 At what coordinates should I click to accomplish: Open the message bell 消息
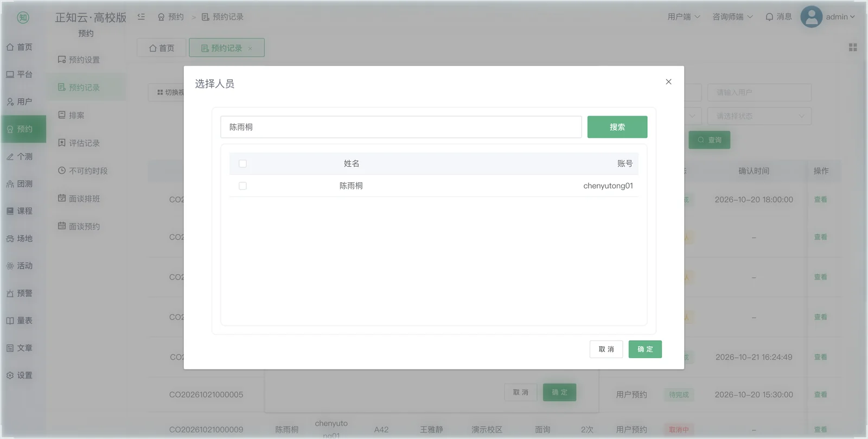pyautogui.click(x=778, y=17)
